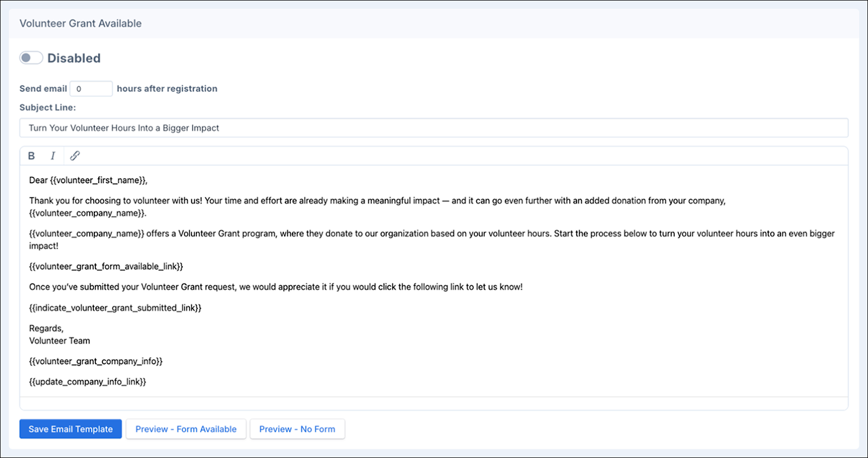Viewport: 868px width, 458px height.
Task: Insert a hyperlink using the link icon
Action: [75, 156]
